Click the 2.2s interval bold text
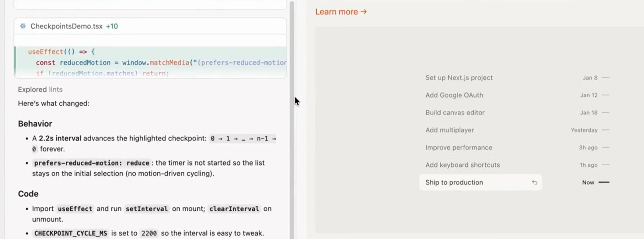The width and height of the screenshot is (644, 239). pyautogui.click(x=60, y=138)
